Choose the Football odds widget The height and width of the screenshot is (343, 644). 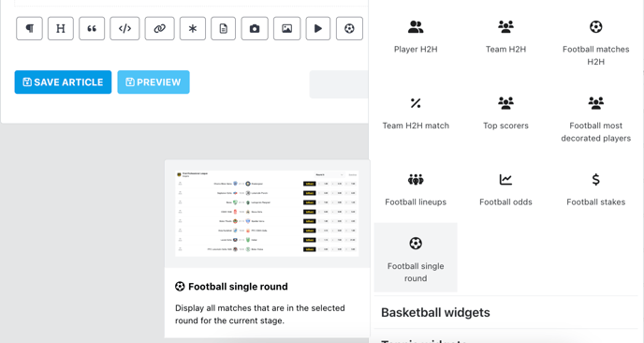pyautogui.click(x=505, y=190)
